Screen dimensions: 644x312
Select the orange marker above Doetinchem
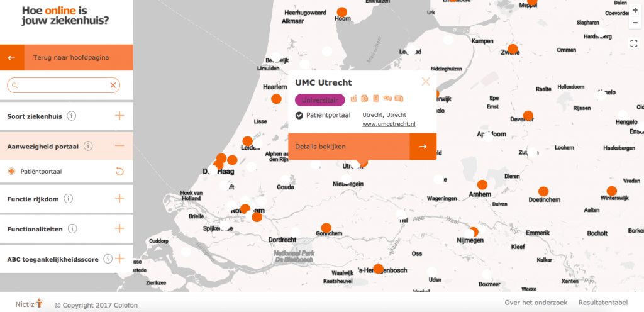pos(543,191)
